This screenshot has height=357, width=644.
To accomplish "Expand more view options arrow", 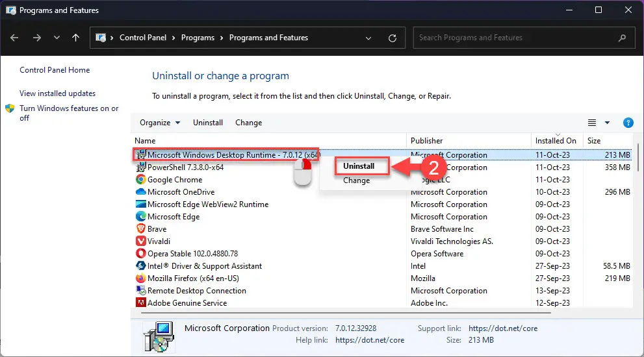I will coord(607,123).
